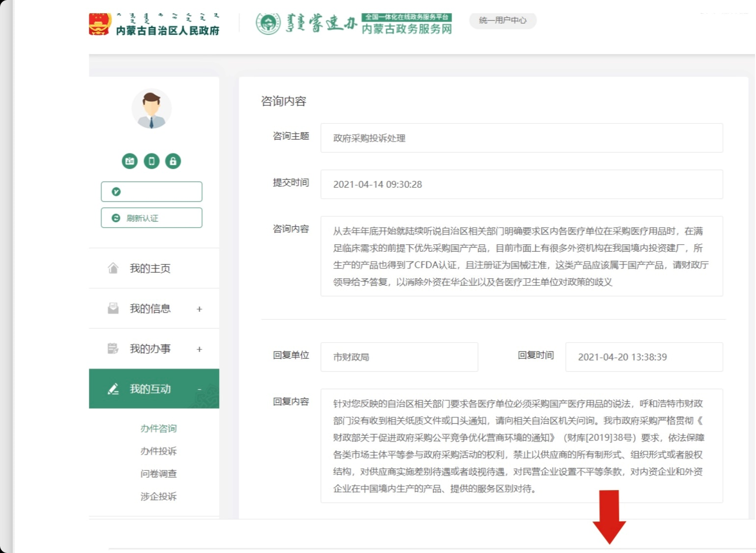Click the 刷新认证 refresh authentication button

pyautogui.click(x=151, y=218)
